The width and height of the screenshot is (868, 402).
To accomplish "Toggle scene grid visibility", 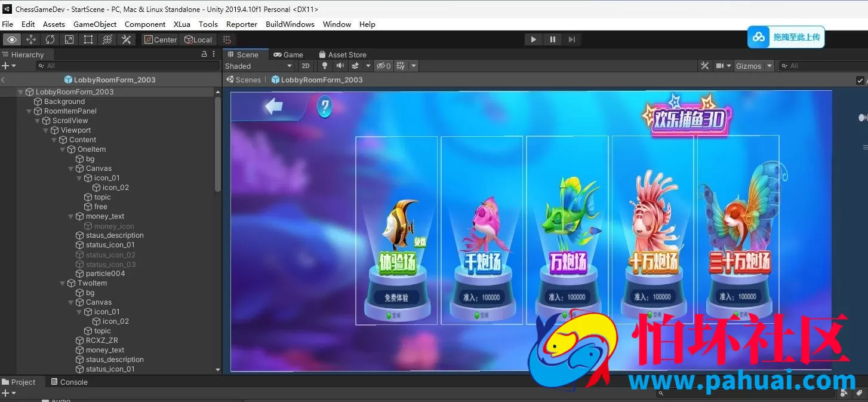I will (x=401, y=66).
